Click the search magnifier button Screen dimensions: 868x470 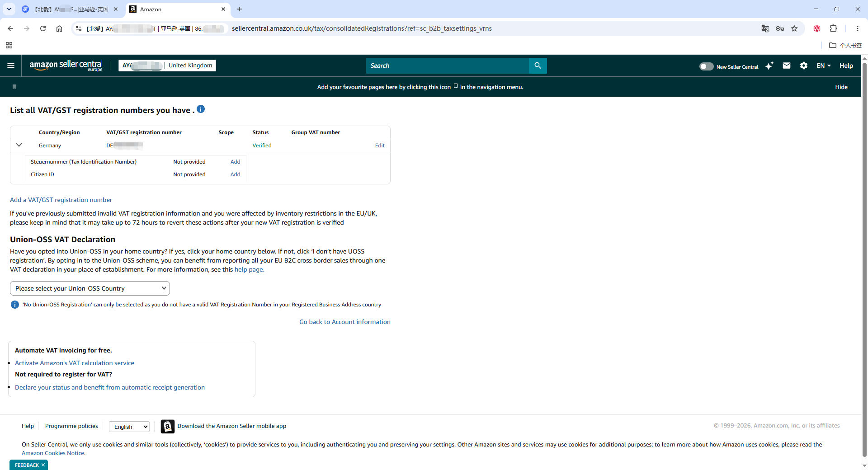538,66
